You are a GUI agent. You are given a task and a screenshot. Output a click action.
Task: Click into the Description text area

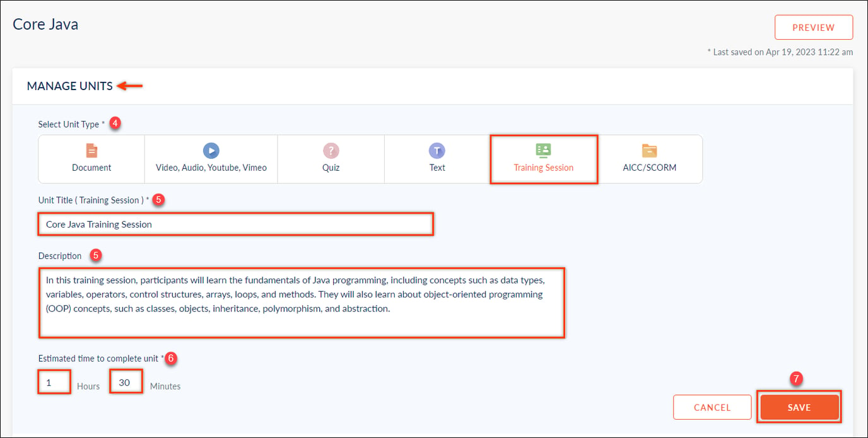(302, 303)
